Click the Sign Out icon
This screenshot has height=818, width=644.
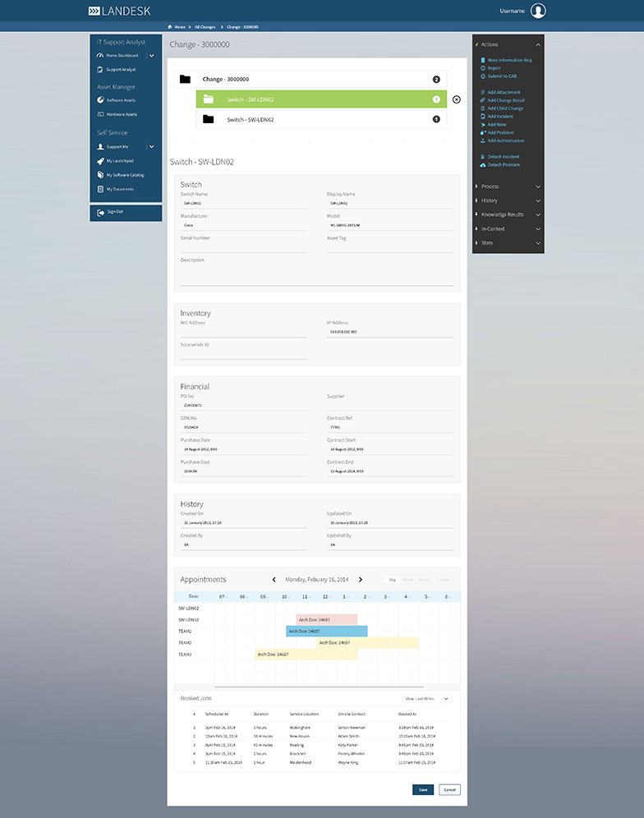tap(99, 212)
